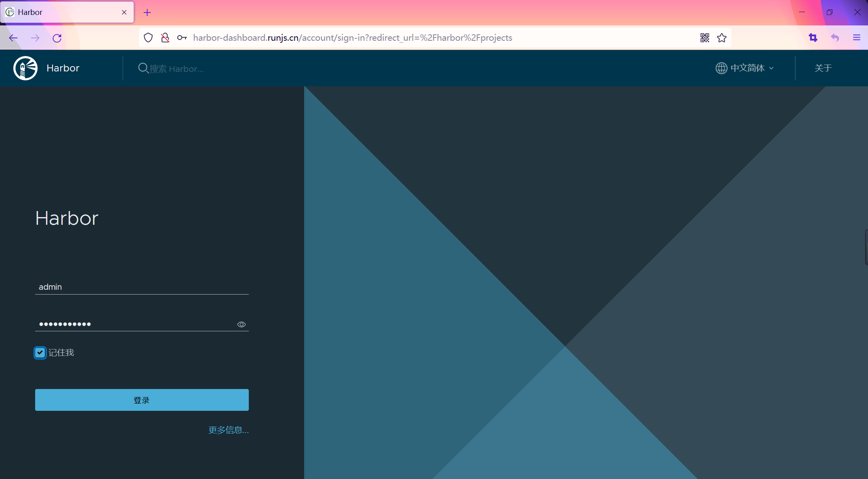Screen dimensions: 868x479
Task: Open the 更多信息... link
Action: tap(228, 430)
